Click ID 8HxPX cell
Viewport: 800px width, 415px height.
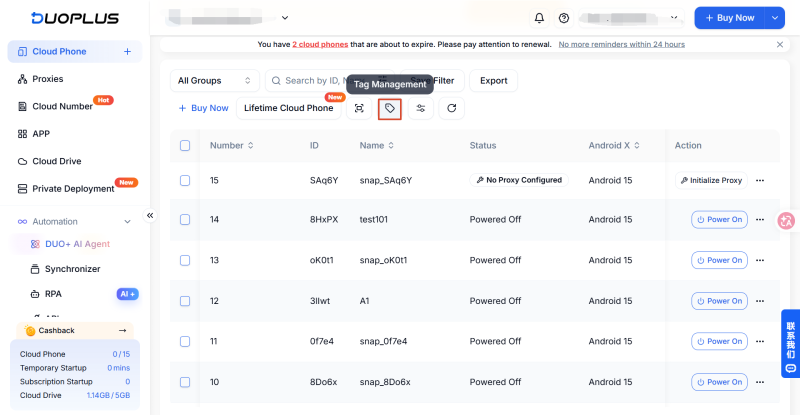point(324,219)
